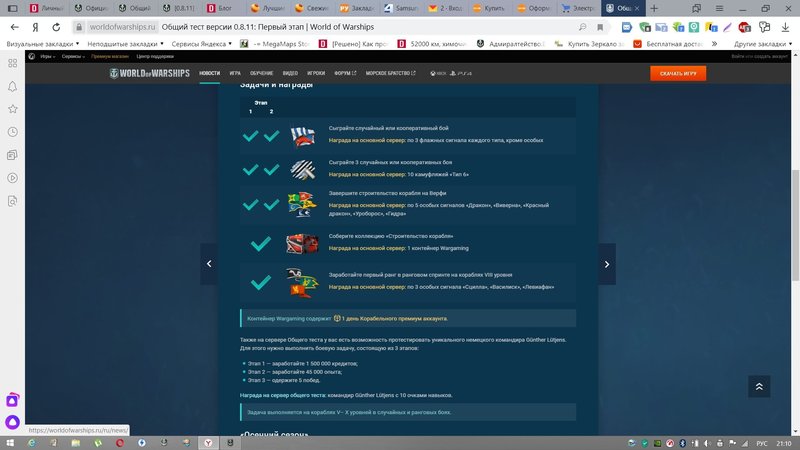Click the orange СКАЧАТЬ ИГРУ button
Viewport: 800px width, 450px height.
tap(678, 73)
